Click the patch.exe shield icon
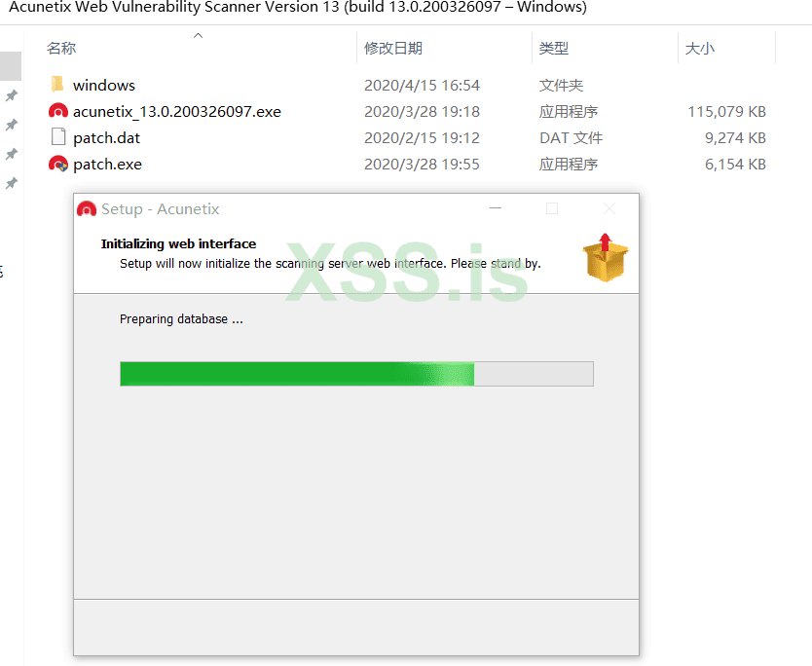 pos(58,164)
